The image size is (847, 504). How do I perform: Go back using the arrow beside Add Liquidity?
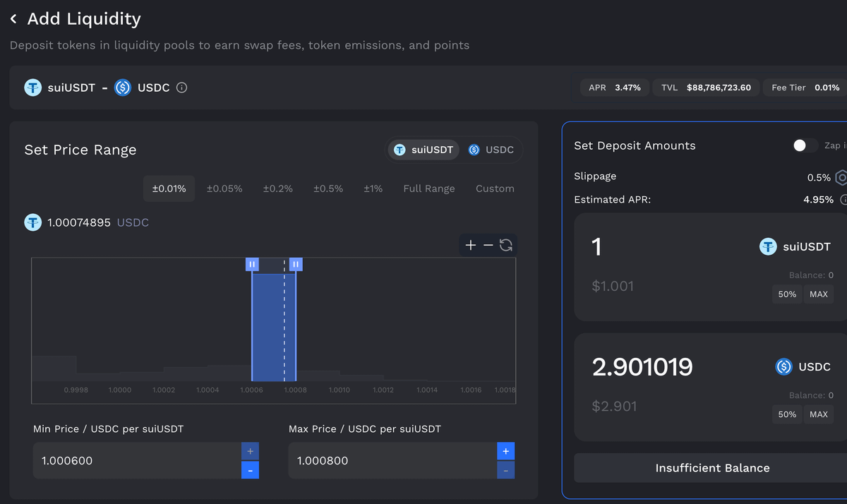(13, 19)
